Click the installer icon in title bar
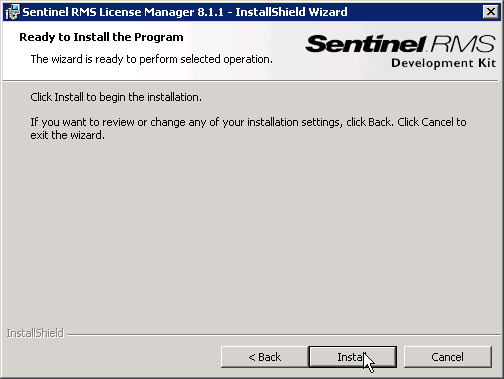This screenshot has height=379, width=504. click(x=13, y=12)
